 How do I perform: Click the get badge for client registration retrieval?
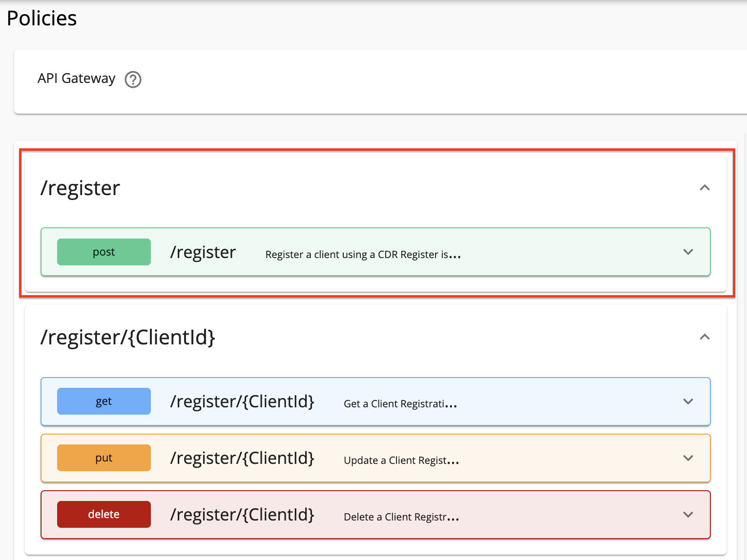click(104, 401)
